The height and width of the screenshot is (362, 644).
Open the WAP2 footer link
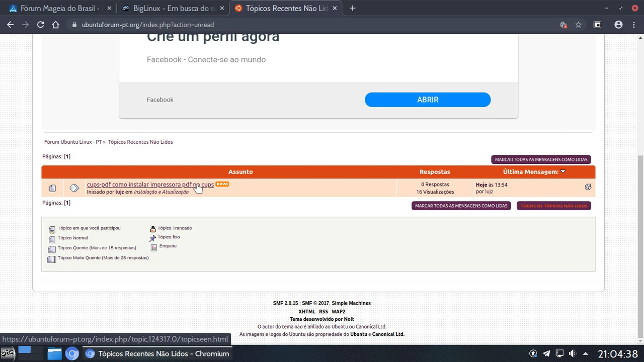[x=339, y=312]
